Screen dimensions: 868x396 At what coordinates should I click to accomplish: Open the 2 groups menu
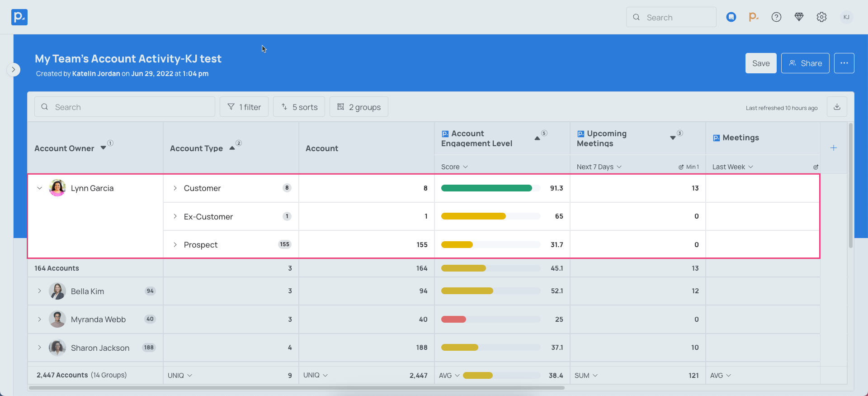pyautogui.click(x=359, y=107)
